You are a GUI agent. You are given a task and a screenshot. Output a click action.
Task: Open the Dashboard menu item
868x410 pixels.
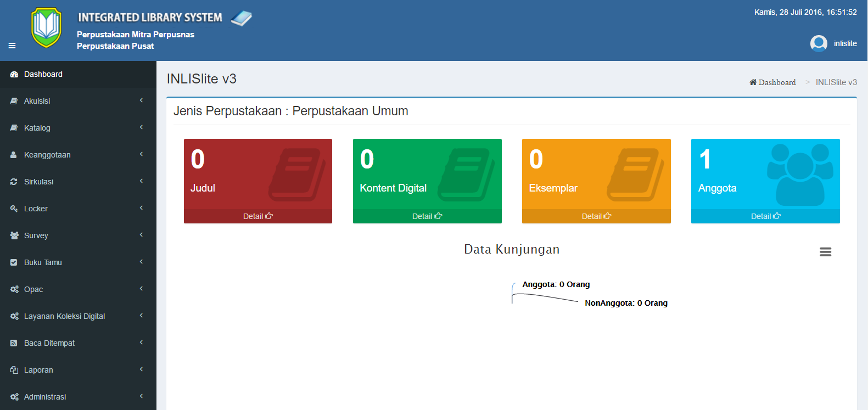point(78,74)
